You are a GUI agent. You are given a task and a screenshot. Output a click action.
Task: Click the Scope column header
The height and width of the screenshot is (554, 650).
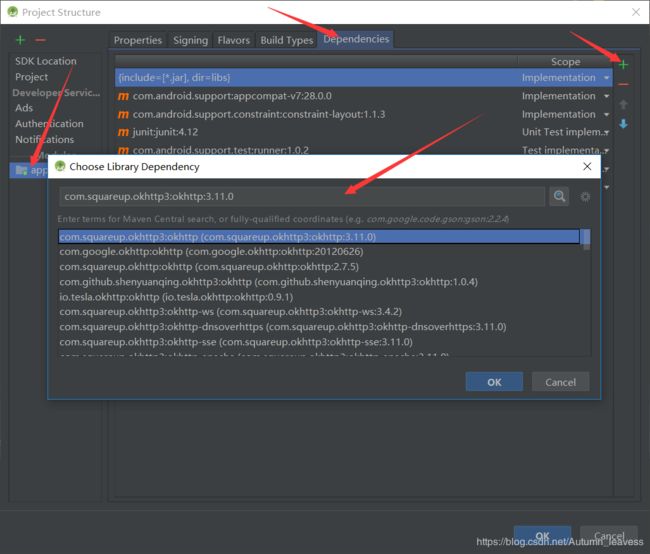565,62
